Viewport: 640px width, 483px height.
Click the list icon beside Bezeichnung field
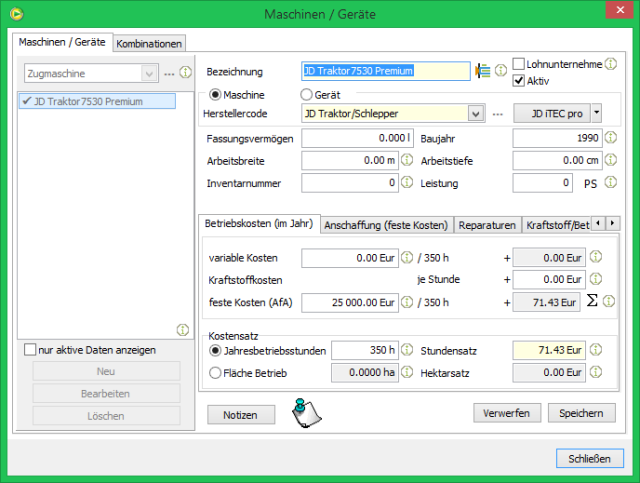click(x=484, y=71)
